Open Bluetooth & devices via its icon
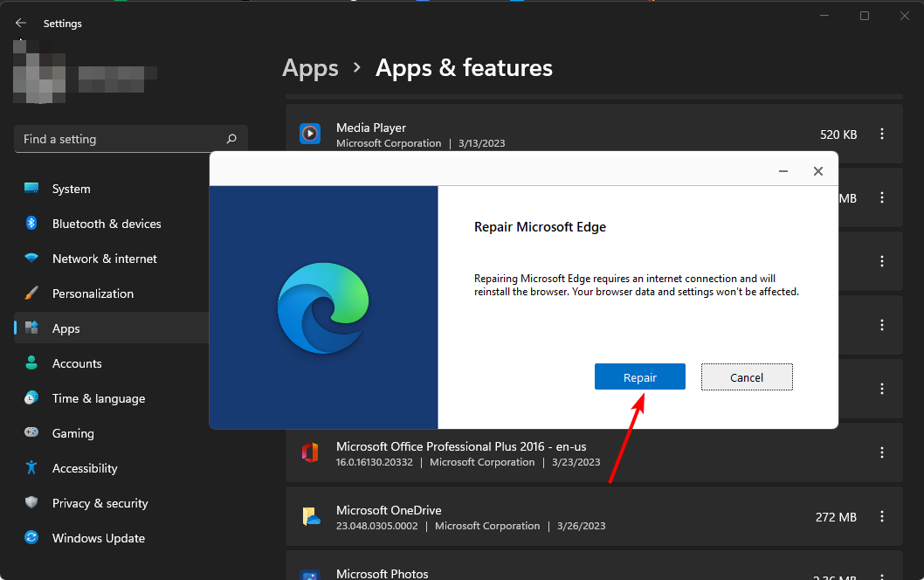 point(30,224)
